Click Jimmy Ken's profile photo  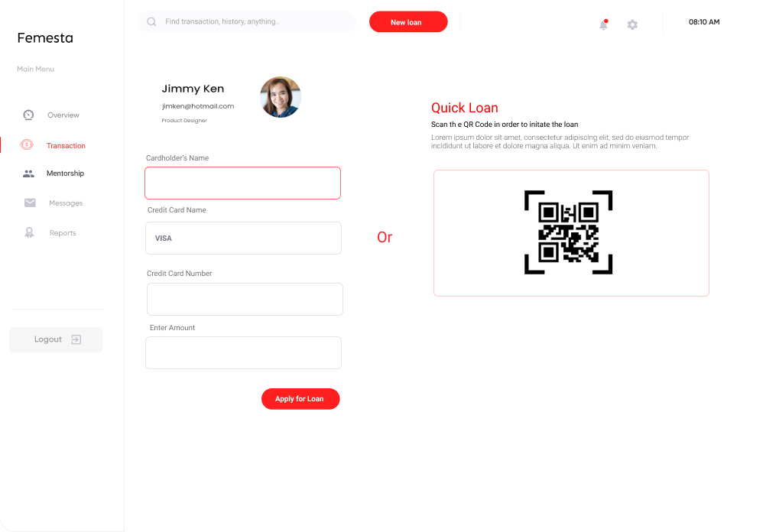click(281, 97)
